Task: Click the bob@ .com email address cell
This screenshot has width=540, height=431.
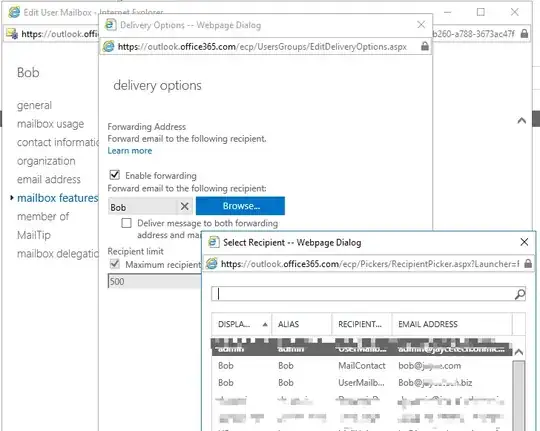Action: click(x=429, y=366)
